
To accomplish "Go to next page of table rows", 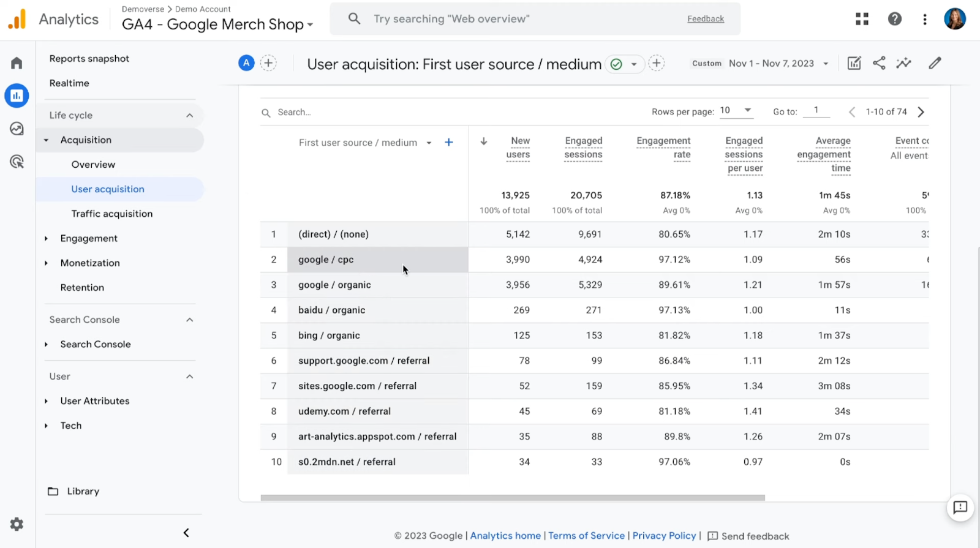I will (921, 112).
